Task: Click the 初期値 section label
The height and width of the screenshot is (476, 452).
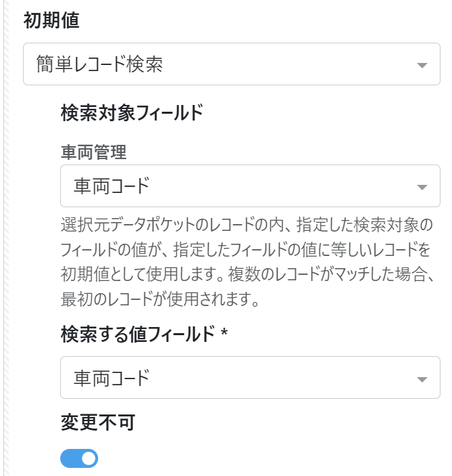Action: [x=51, y=21]
